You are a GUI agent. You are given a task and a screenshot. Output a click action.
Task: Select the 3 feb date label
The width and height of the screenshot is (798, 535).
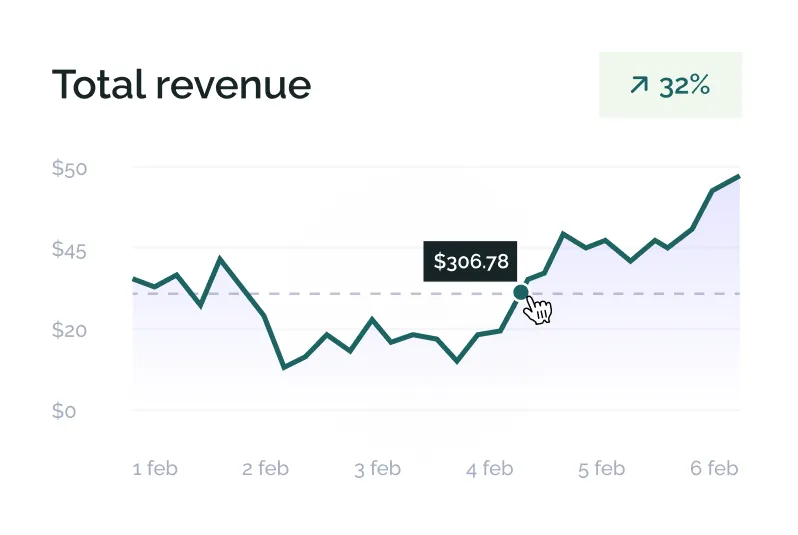(x=377, y=468)
